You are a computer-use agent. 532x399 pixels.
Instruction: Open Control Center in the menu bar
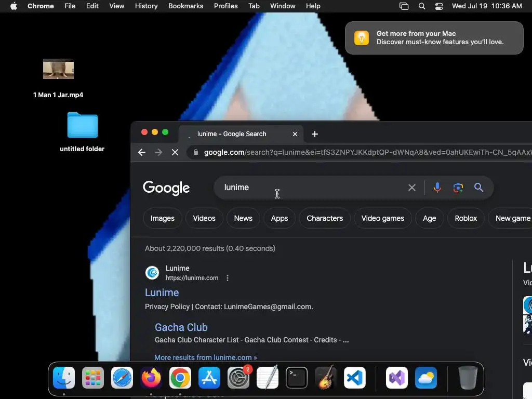click(439, 6)
